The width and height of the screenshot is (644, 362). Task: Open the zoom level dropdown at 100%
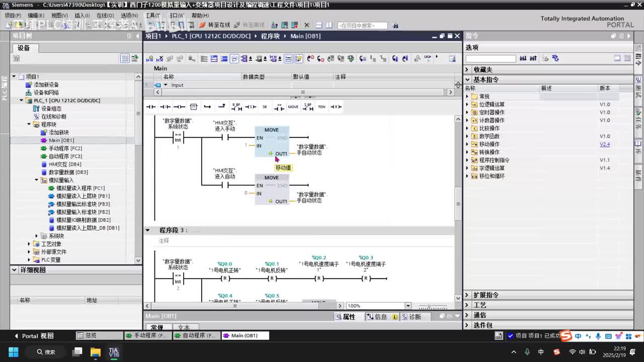(408, 306)
